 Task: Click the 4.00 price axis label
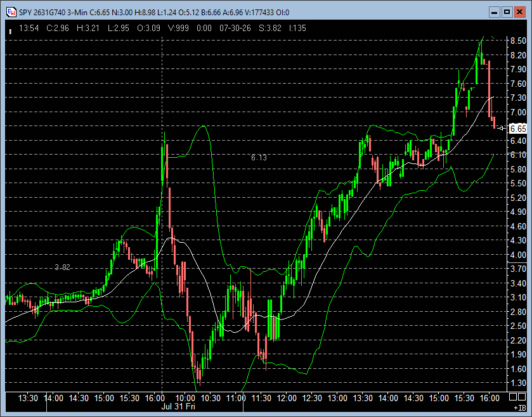point(518,255)
